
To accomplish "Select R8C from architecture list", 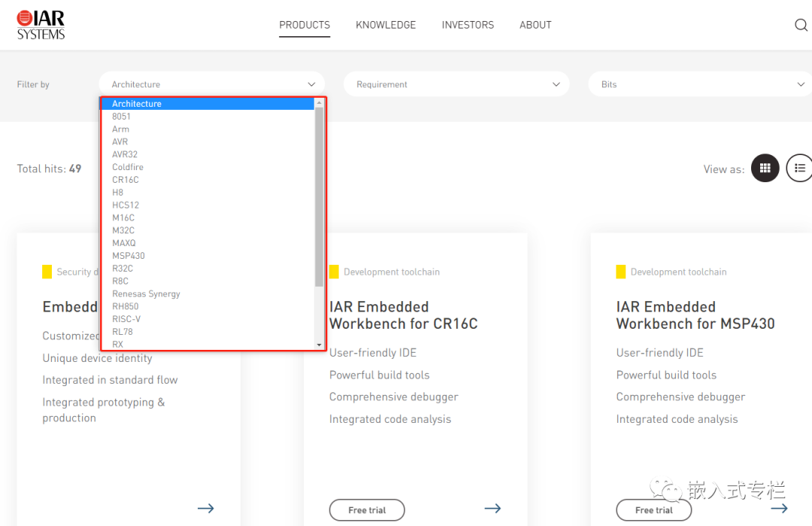I will tap(208, 281).
